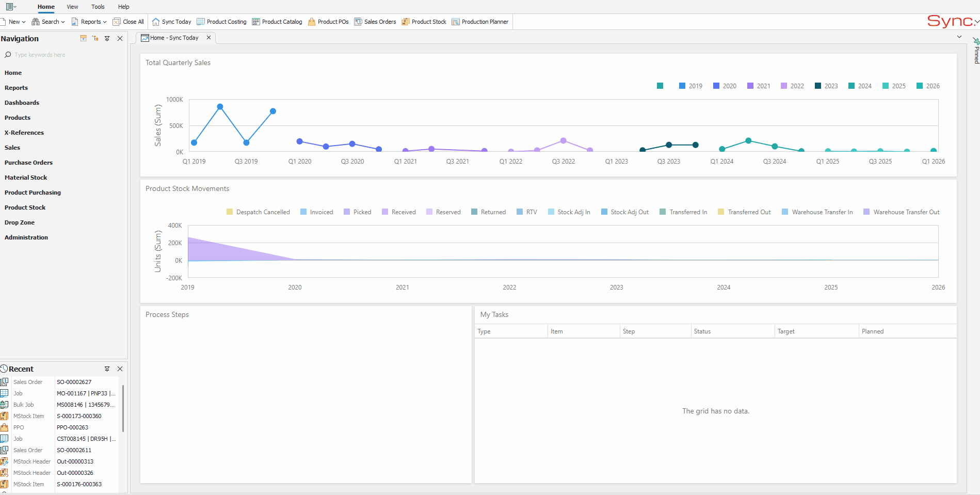980x495 pixels.
Task: Toggle the 2019 series in sales legend
Action: [x=690, y=86]
